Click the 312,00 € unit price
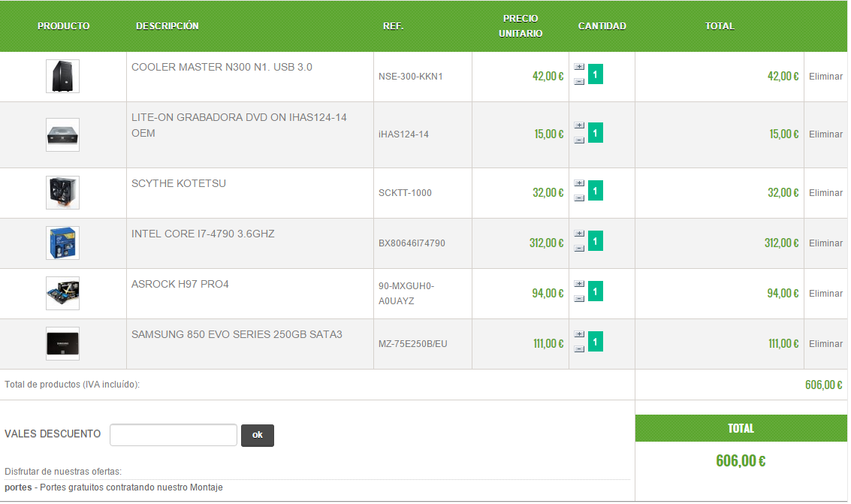This screenshot has height=504, width=851. tap(547, 243)
